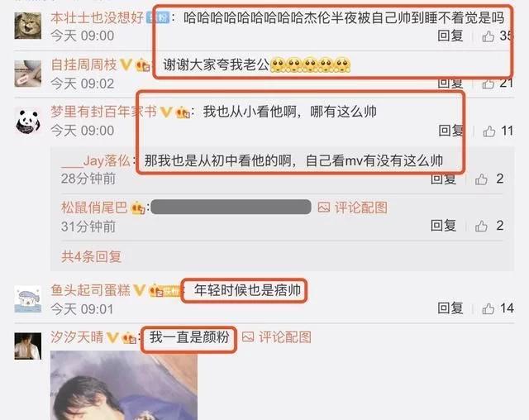Like the comment by 梦里有封百年家书
The height and width of the screenshot is (420, 529).
click(488, 131)
